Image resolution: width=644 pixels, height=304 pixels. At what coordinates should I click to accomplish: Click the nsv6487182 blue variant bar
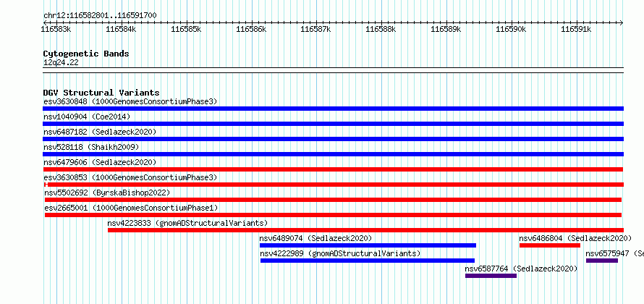[x=333, y=139]
